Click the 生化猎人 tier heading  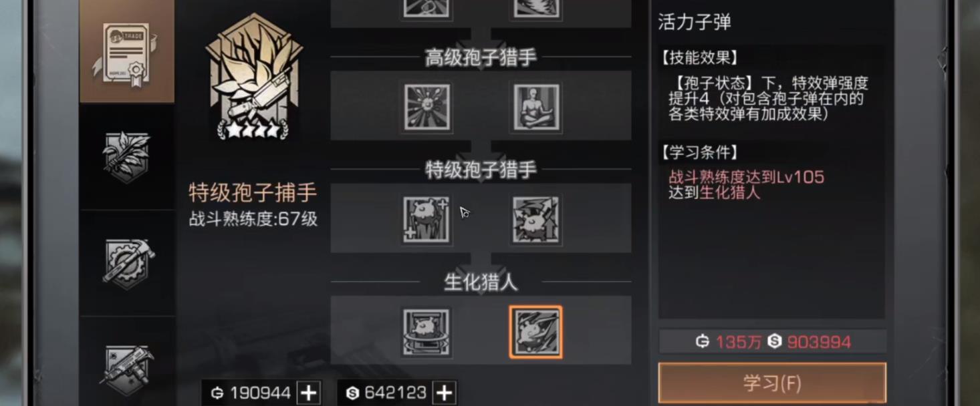(481, 282)
